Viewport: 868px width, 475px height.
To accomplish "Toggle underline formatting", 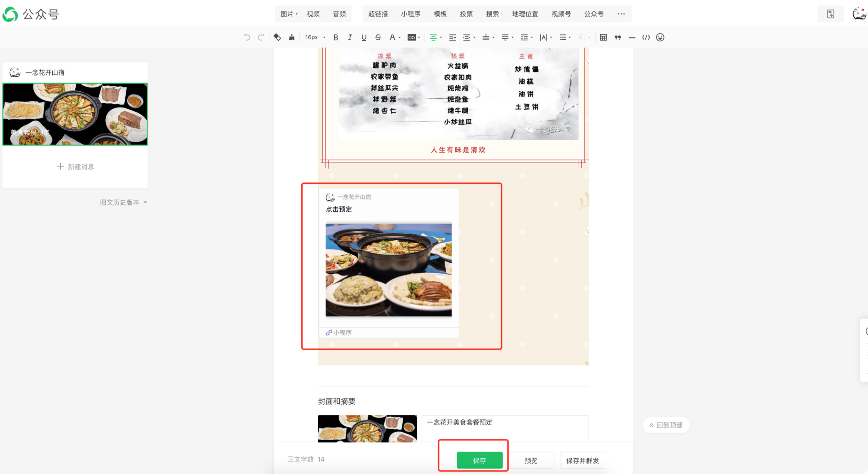I will [364, 37].
